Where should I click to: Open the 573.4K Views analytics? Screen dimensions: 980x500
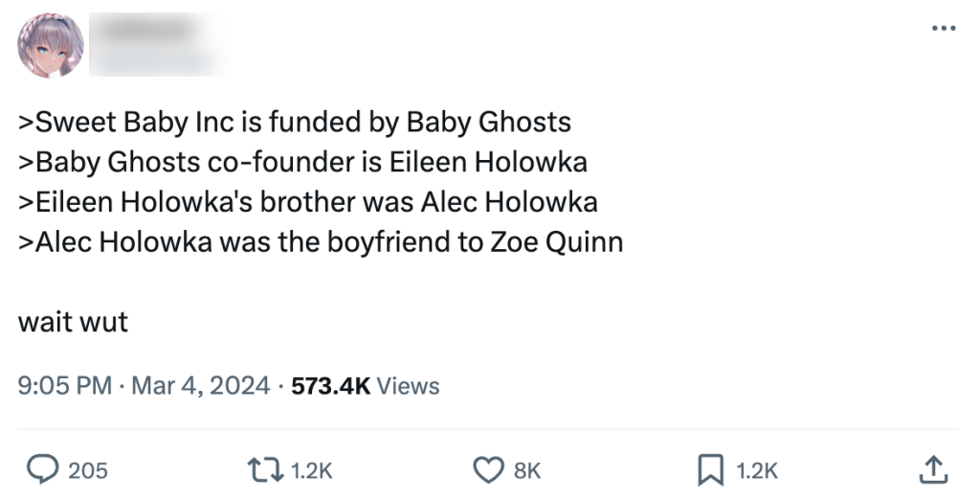[365, 386]
